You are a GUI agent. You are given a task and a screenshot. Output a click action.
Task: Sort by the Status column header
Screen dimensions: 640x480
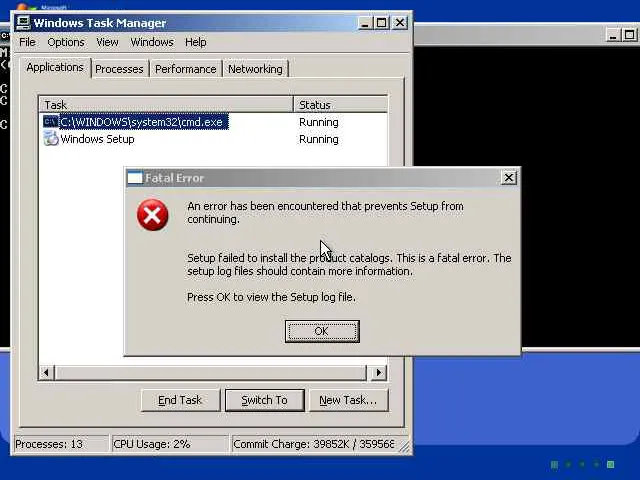tap(341, 104)
